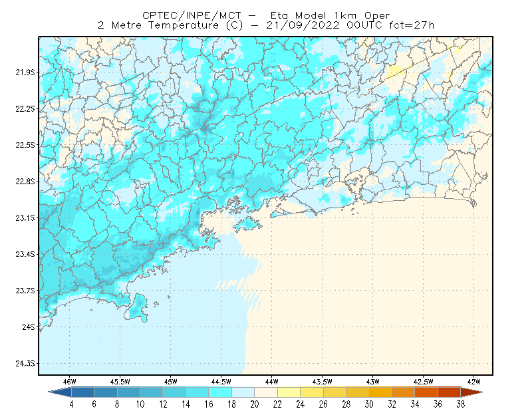Click the 21.9S latitude axis label
Image resolution: width=532 pixels, height=411 pixels.
(25, 72)
